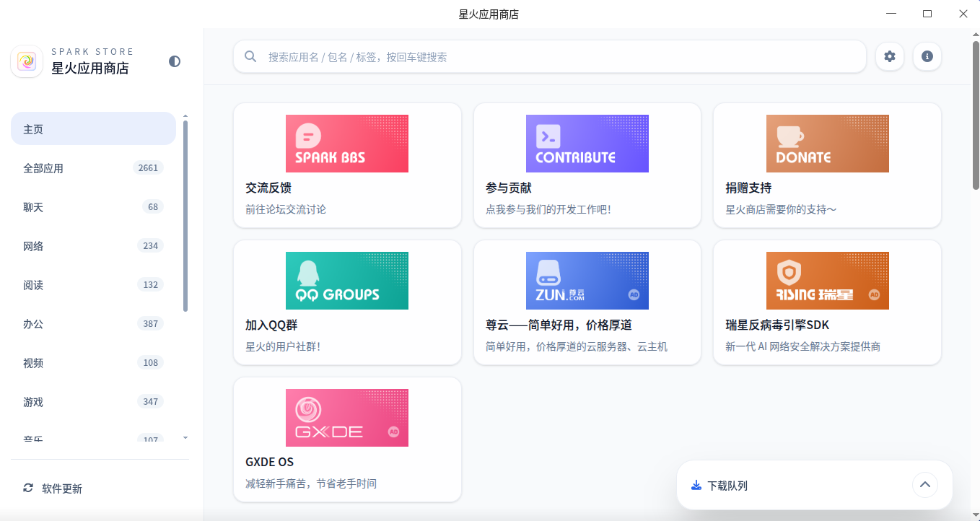Screen dimensions: 980x521
Task: Click the 星火的用户社群！ text
Action: (283, 346)
